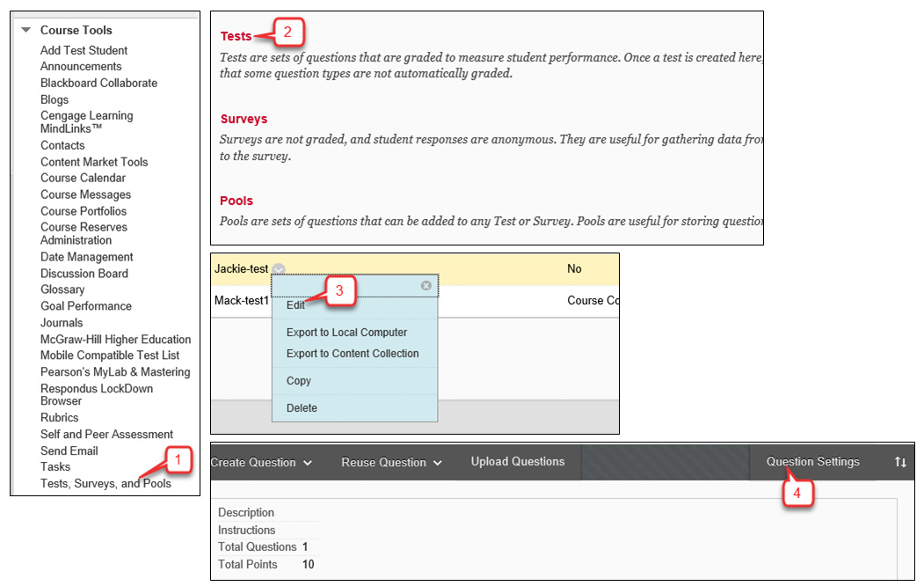Open Mobile Compatible Test List
Screen dimensions: 924x586
(110, 355)
